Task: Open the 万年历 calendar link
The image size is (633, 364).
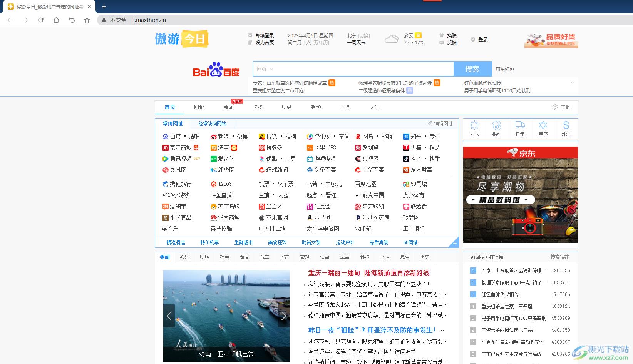Action: [x=321, y=42]
